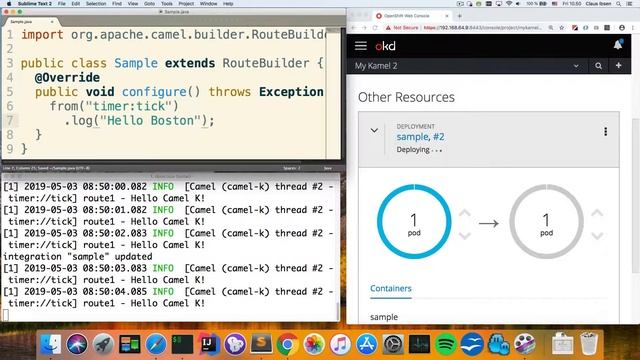Open Finder from the dock
The width and height of the screenshot is (640, 360).
51,344
